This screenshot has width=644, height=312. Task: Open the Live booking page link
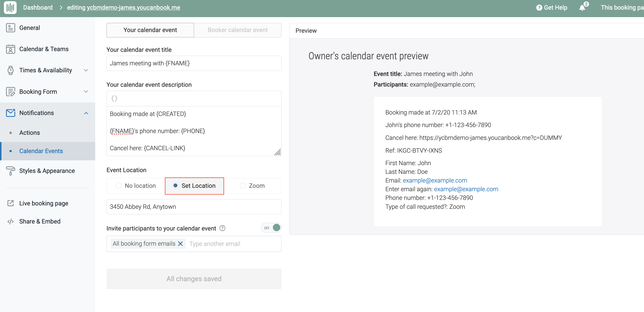[x=43, y=203]
